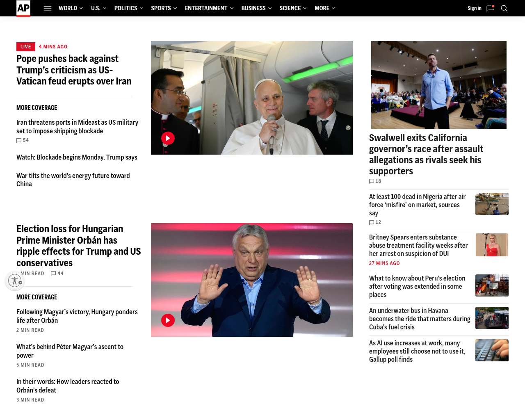Play the Pope video on airplane
The height and width of the screenshot is (420, 525).
click(168, 138)
